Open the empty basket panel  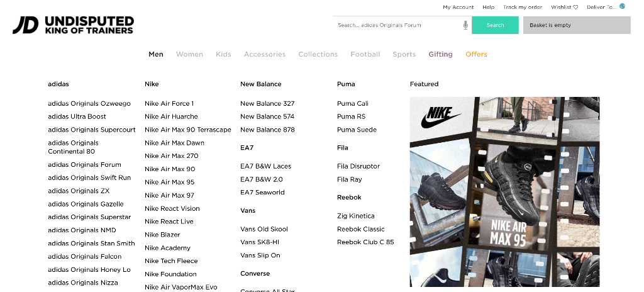coord(577,25)
